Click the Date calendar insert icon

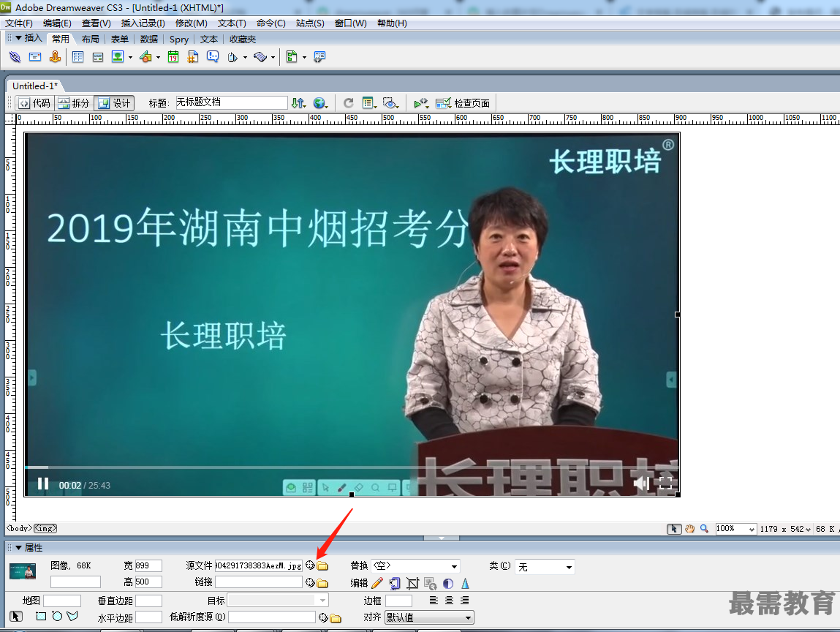(173, 57)
